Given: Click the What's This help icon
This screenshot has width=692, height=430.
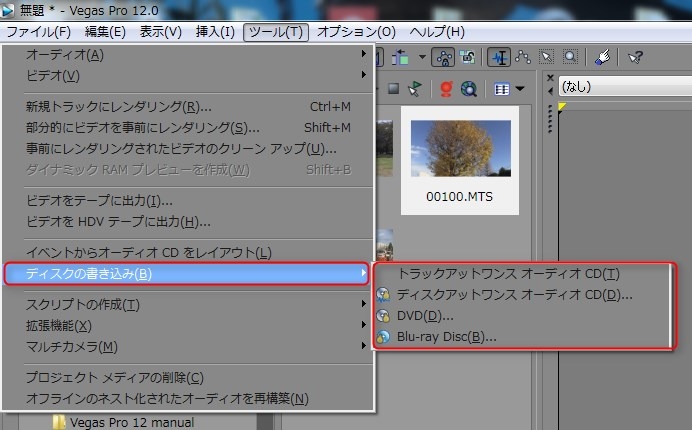Looking at the screenshot, I should click(636, 57).
